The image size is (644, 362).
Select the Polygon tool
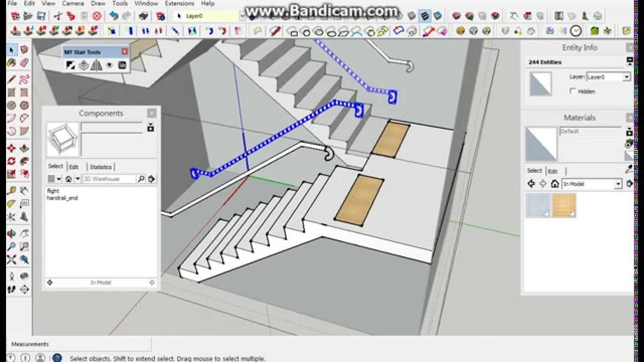click(x=24, y=106)
